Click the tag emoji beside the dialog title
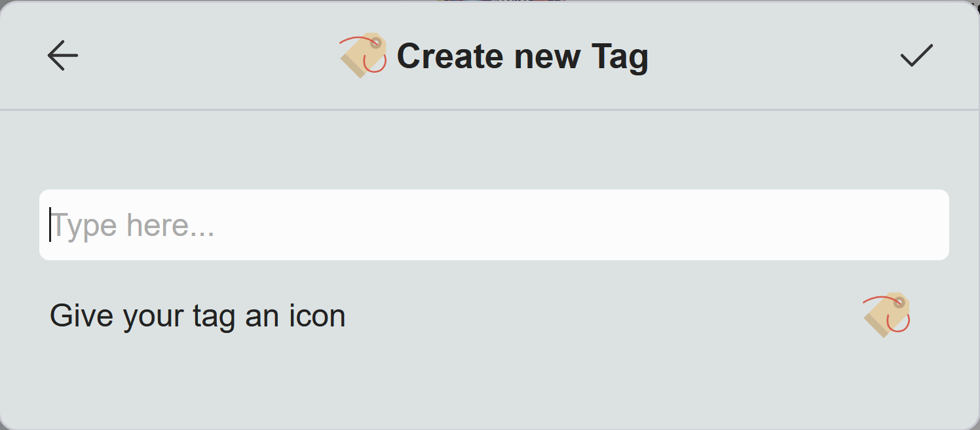This screenshot has width=980, height=430. coord(361,55)
